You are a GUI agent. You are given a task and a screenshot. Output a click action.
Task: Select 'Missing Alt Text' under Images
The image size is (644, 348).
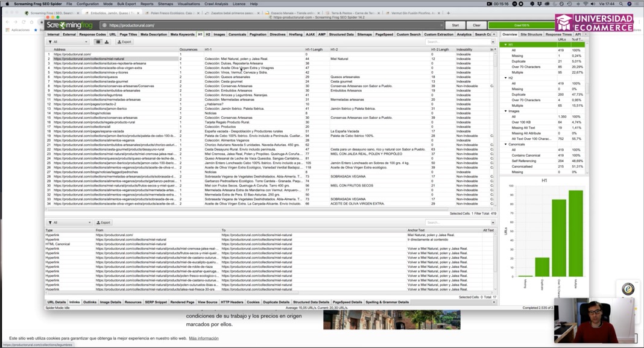click(x=523, y=128)
